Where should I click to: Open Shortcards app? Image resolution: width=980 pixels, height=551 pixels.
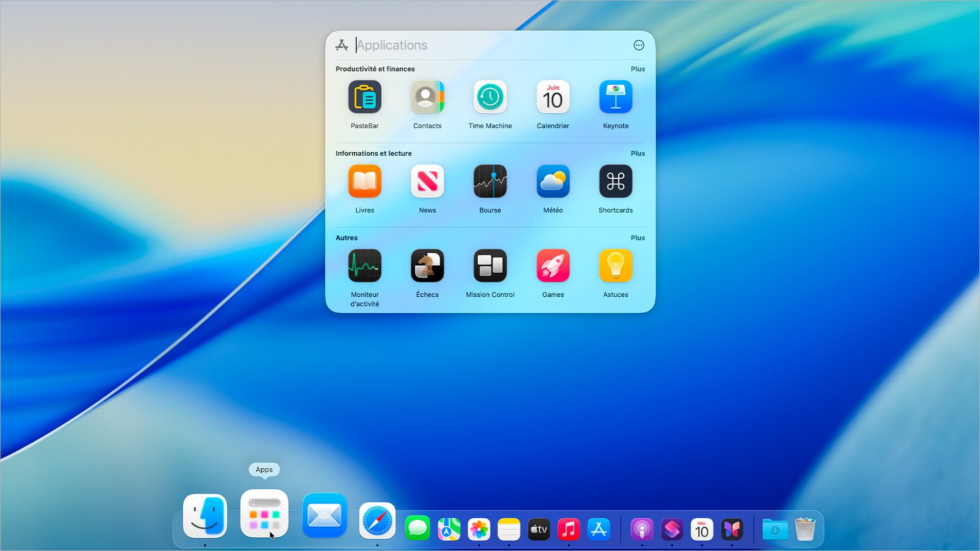click(616, 181)
